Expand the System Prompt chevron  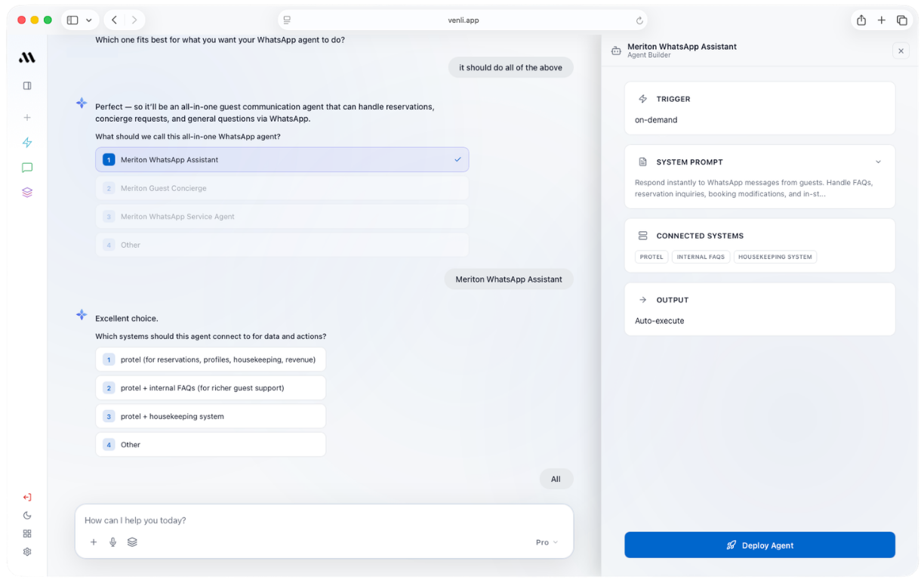[x=878, y=162]
